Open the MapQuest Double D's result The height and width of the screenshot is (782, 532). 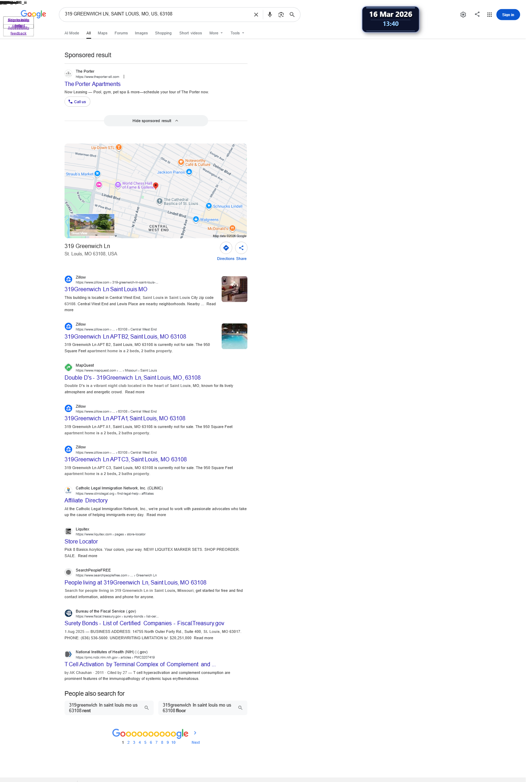pos(133,378)
